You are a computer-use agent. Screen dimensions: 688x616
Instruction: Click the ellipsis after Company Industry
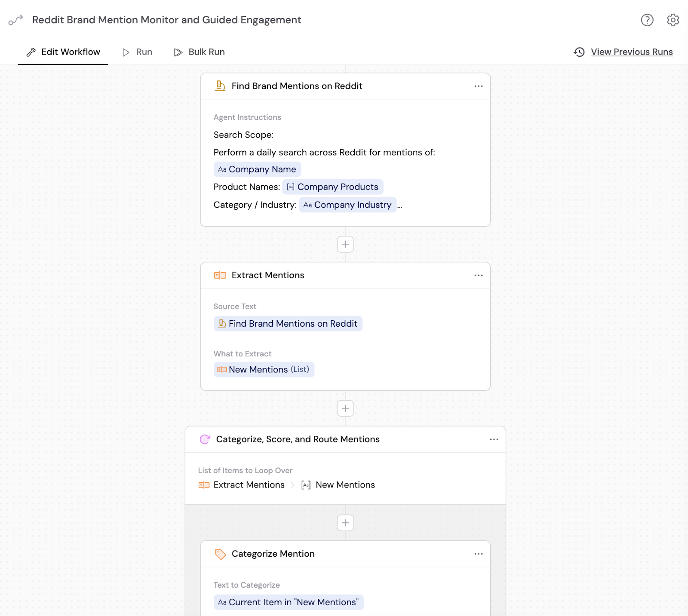[x=400, y=207]
